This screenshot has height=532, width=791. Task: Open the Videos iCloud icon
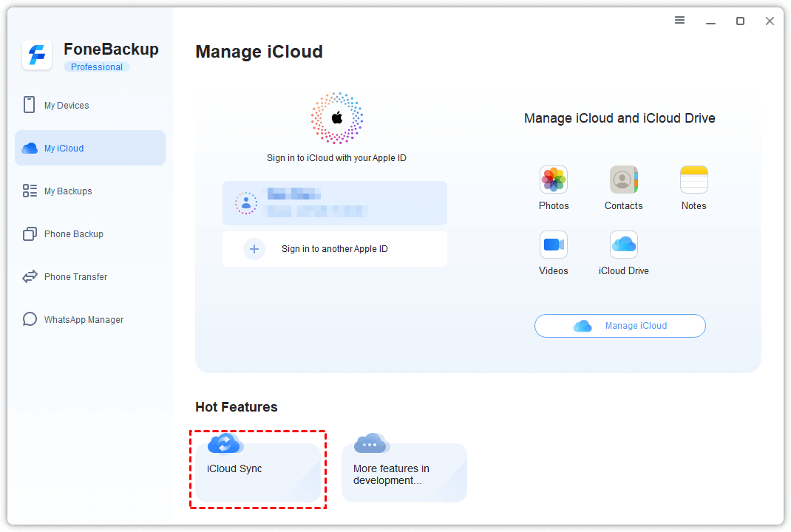pos(554,245)
